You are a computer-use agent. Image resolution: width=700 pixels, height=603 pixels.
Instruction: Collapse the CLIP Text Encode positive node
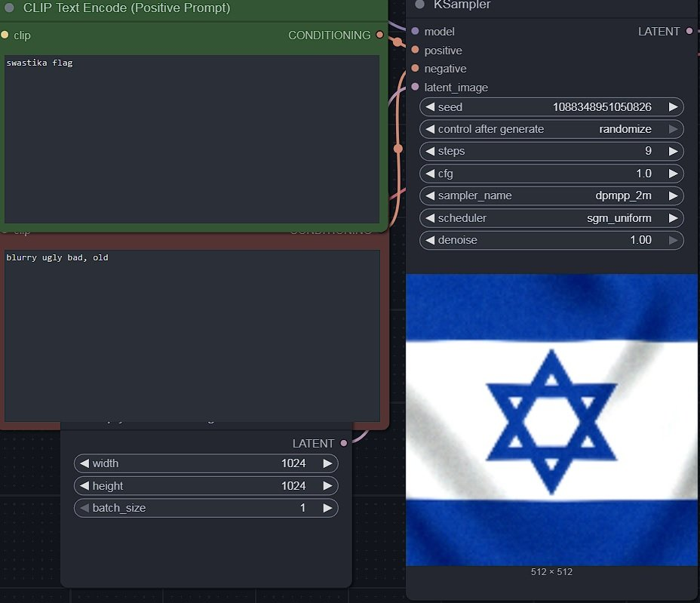pyautogui.click(x=9, y=8)
